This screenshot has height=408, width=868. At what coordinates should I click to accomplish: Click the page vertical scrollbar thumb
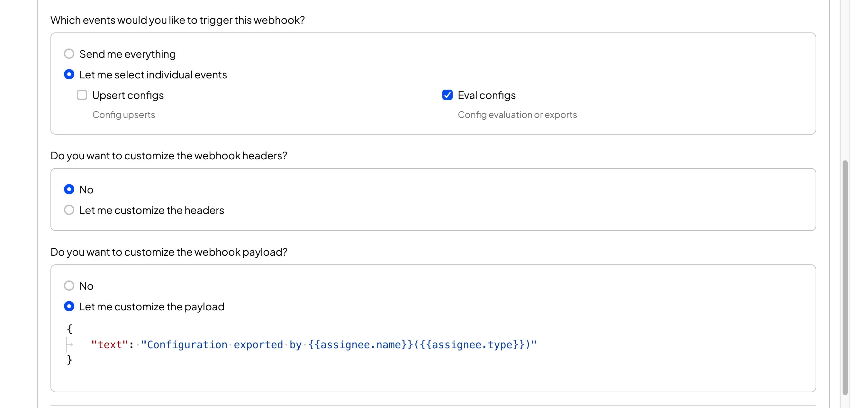pyautogui.click(x=845, y=278)
